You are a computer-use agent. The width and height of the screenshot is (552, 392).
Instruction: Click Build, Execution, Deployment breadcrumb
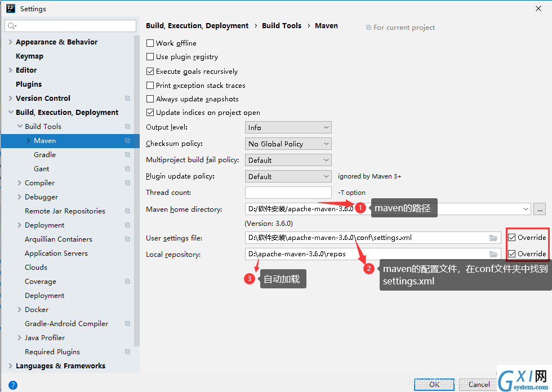coord(197,26)
